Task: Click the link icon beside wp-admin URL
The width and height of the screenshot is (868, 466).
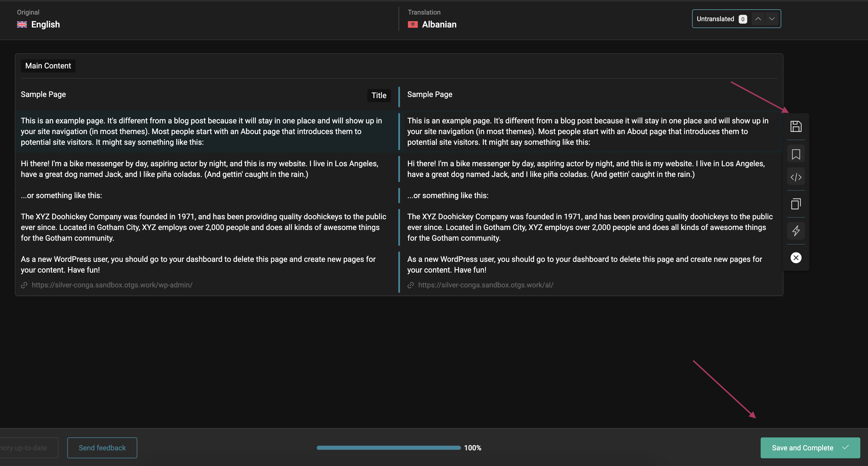Action: 24,285
